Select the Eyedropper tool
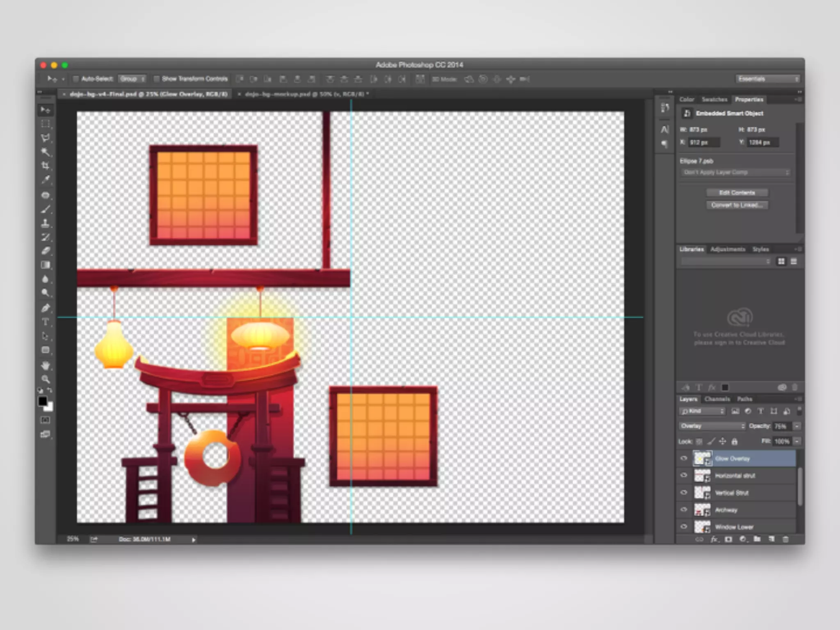 tap(46, 180)
